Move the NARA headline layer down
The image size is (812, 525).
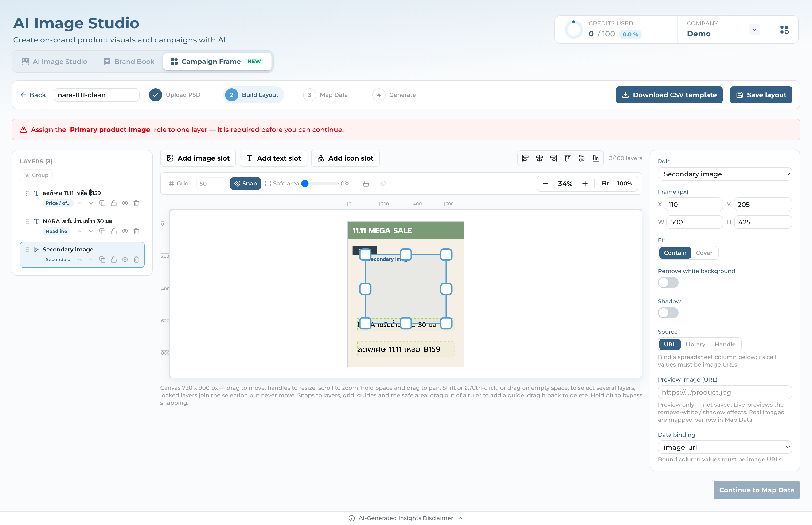(91, 231)
